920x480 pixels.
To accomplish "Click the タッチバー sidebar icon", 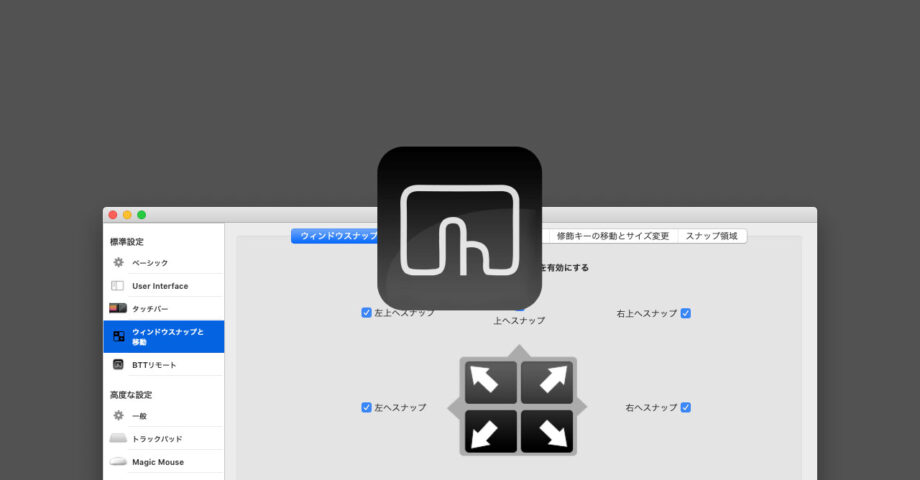I will [x=118, y=308].
